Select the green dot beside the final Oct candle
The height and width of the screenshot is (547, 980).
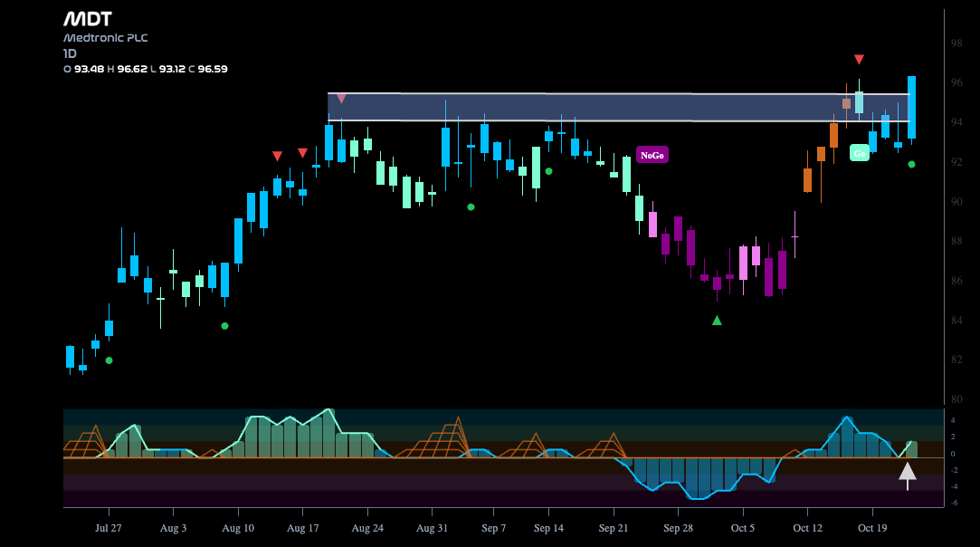coord(911,165)
